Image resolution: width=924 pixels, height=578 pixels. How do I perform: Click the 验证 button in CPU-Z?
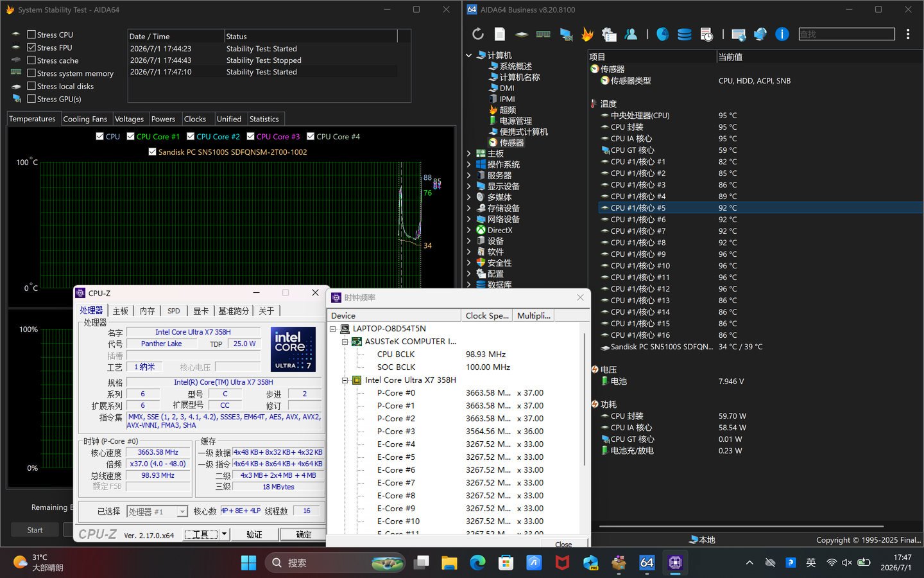254,534
